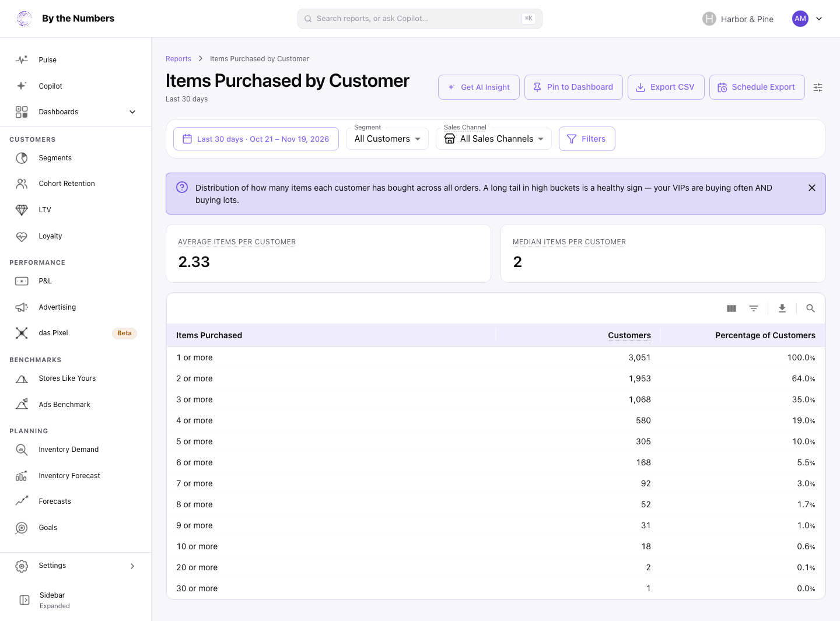
Task: Click the das Pixel icon
Action: click(x=22, y=333)
